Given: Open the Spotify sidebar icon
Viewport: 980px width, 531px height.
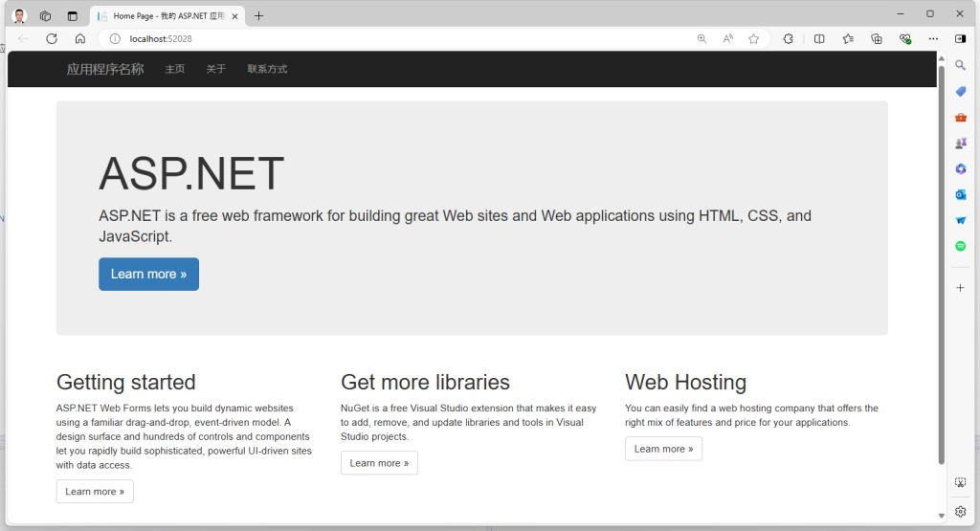Looking at the screenshot, I should click(961, 246).
